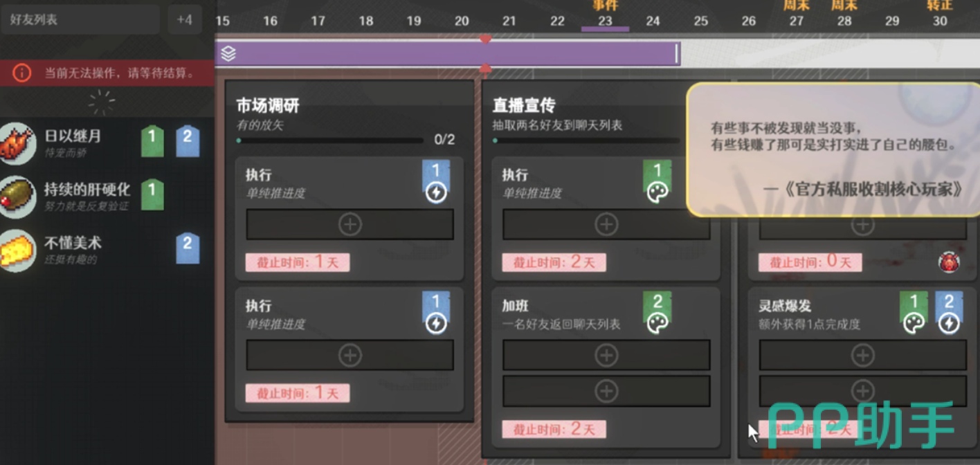
Task: Add a friend to first 市场调研 执行 slot
Action: (350, 224)
